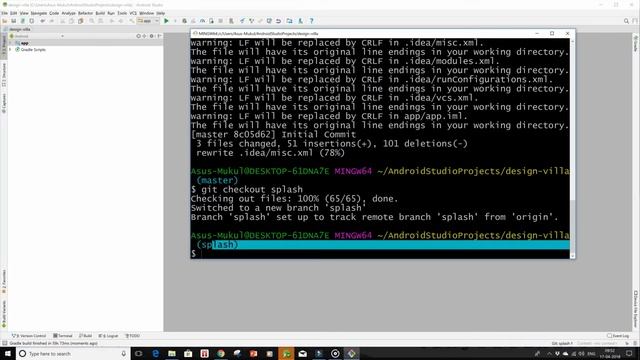This screenshot has width=640, height=360.
Task: Open Microsoft Store from the taskbar
Action: coord(188,353)
